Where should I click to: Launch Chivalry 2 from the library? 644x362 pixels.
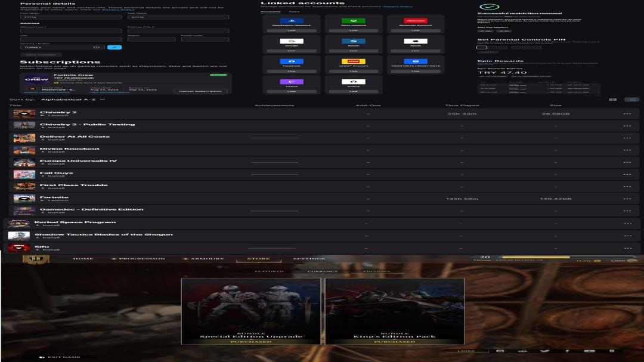54,116
